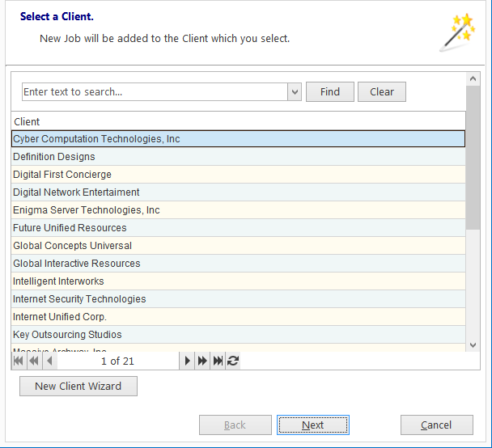Refresh the client list
The image size is (492, 448).
(x=233, y=361)
